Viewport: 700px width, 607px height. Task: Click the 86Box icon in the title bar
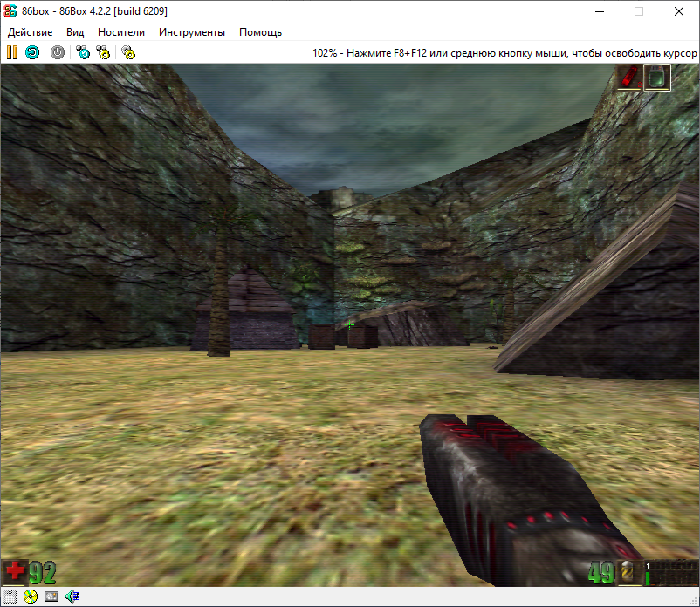coord(11,11)
